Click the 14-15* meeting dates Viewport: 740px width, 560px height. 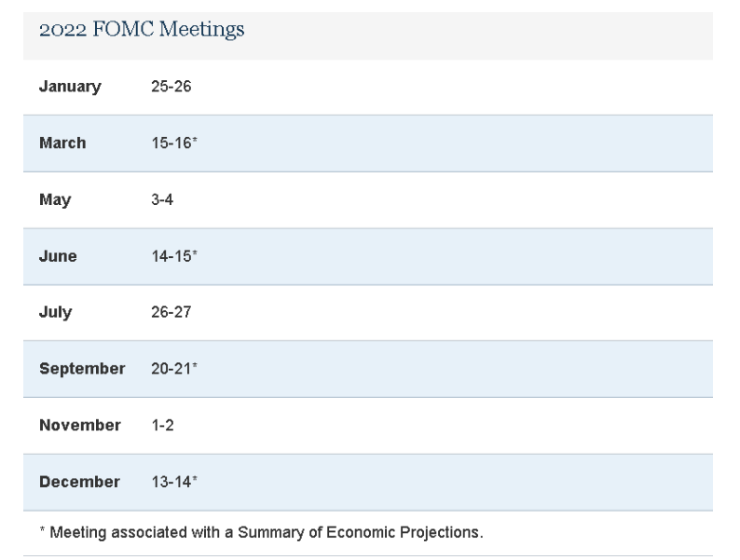173,256
